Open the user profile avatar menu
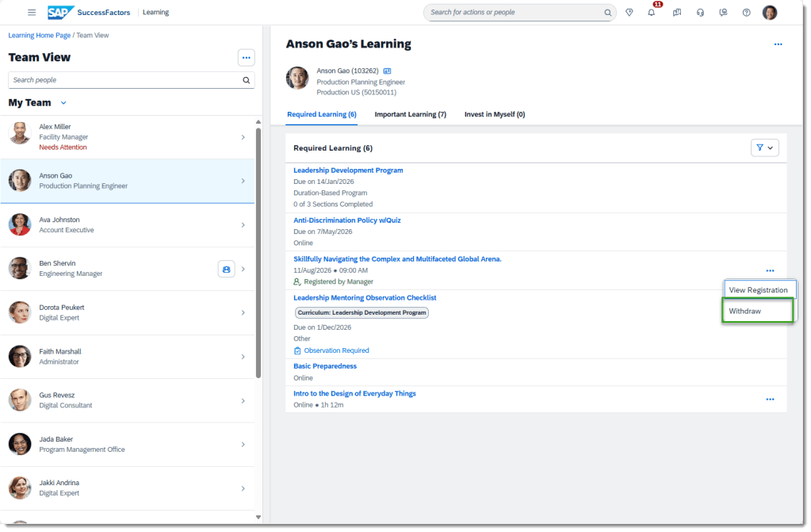Viewport: 811px width, 532px height. [769, 13]
